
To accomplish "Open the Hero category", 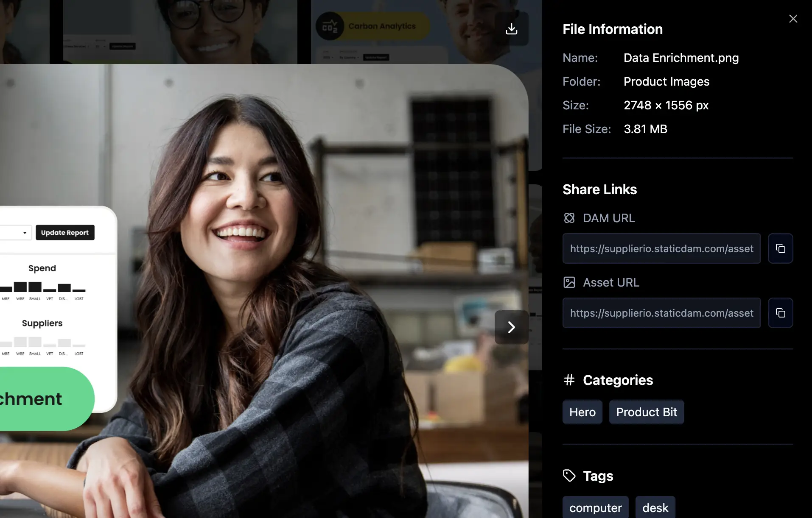I will [x=582, y=412].
